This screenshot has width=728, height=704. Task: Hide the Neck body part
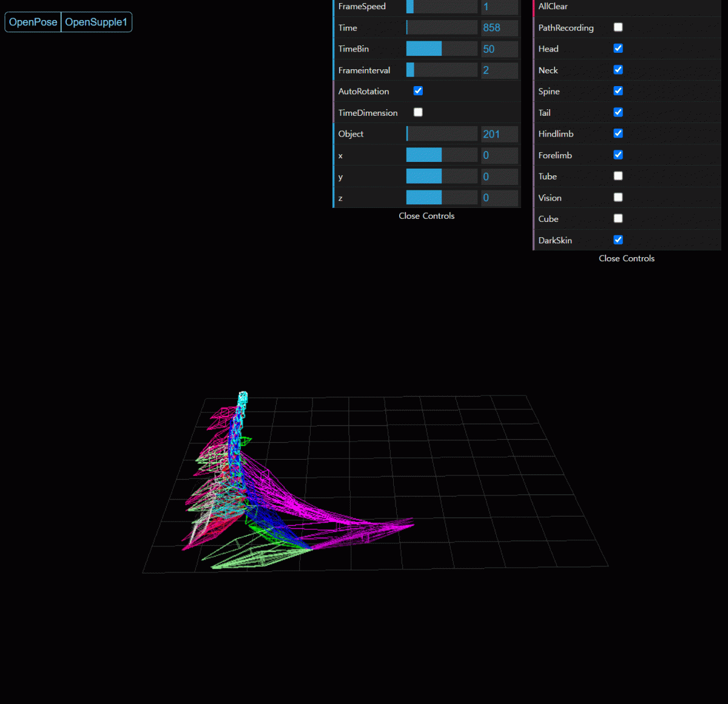(618, 70)
